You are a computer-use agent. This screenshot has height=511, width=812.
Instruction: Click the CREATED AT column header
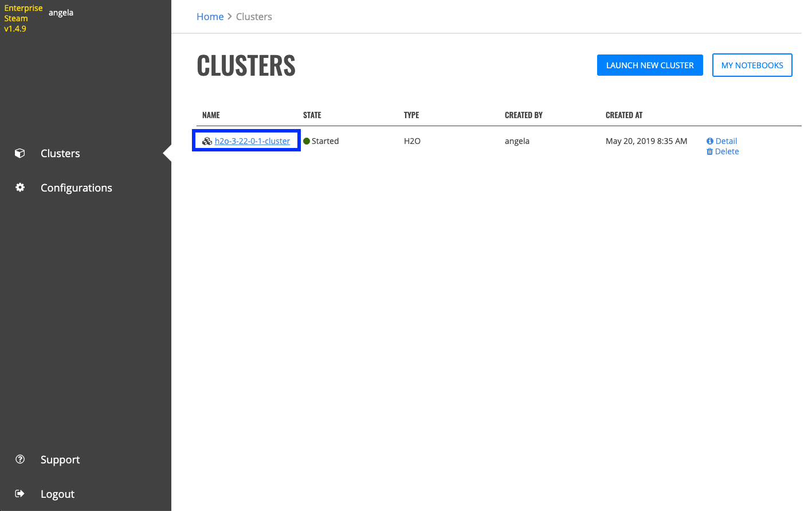[624, 115]
